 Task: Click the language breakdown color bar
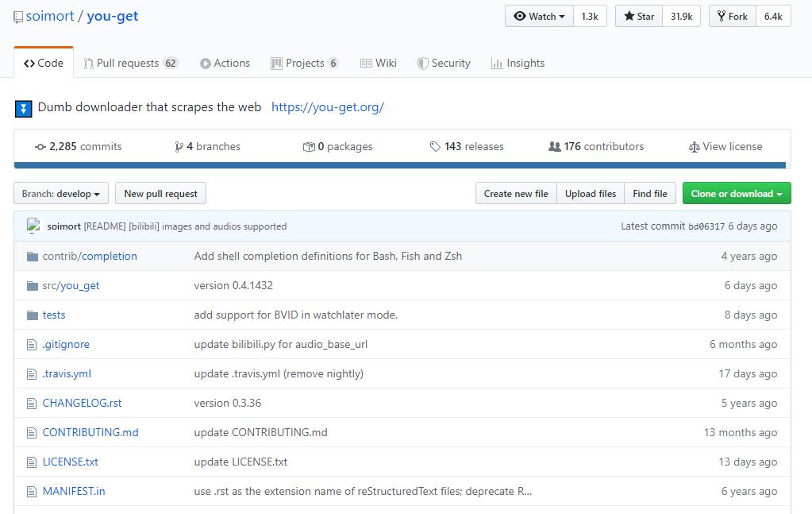[400, 165]
